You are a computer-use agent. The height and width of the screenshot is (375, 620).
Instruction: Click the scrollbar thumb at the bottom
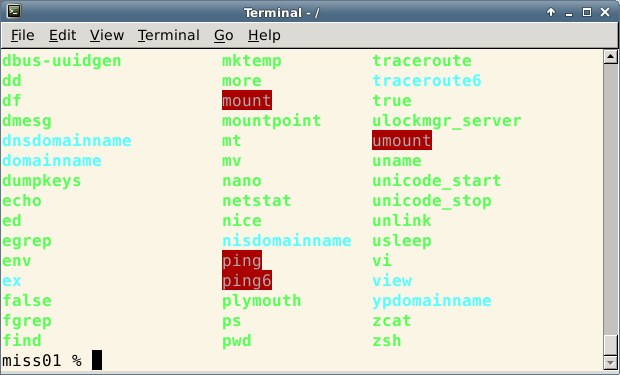click(x=611, y=345)
